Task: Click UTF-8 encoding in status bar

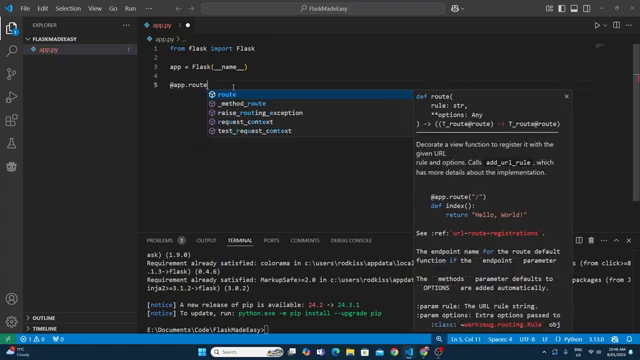Action: pyautogui.click(x=527, y=339)
